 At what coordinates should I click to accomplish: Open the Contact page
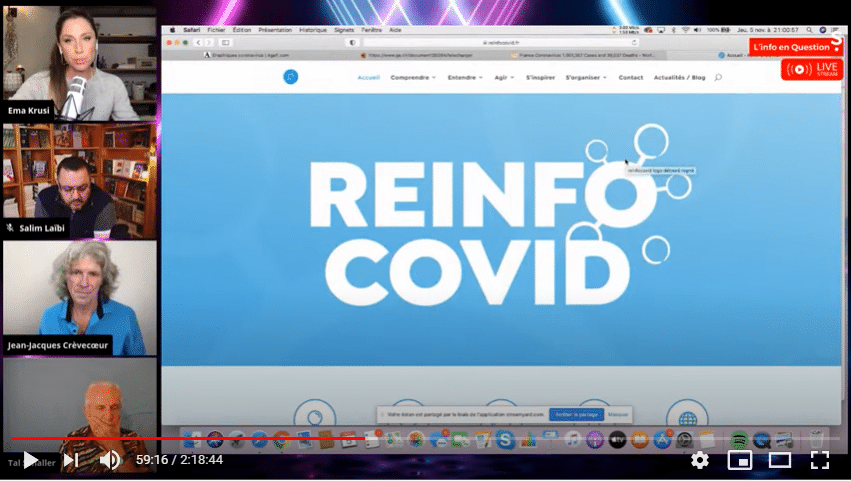tap(631, 78)
